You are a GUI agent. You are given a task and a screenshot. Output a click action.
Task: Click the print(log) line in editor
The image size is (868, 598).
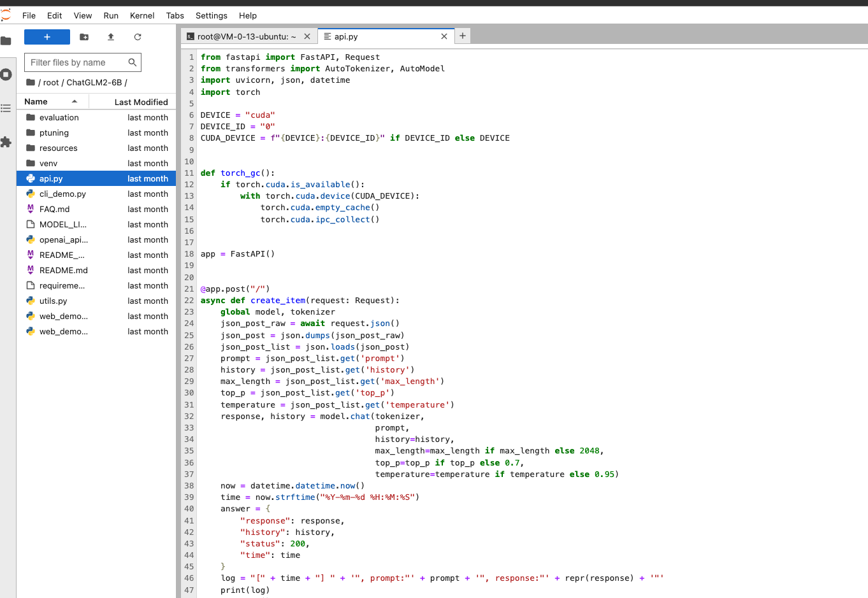pos(245,590)
